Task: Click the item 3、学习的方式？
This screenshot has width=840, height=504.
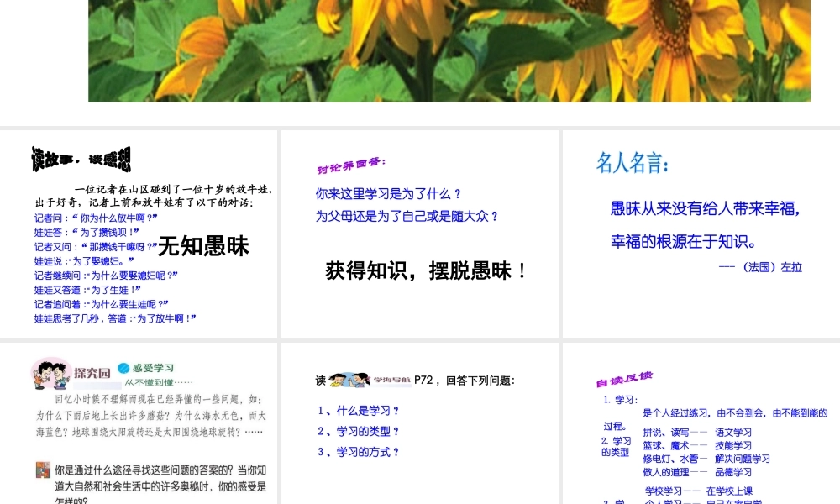Action: point(359,452)
